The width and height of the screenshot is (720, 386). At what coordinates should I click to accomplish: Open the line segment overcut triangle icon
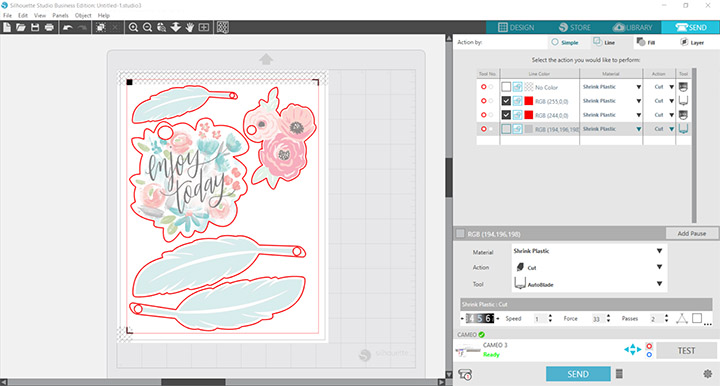point(682,319)
